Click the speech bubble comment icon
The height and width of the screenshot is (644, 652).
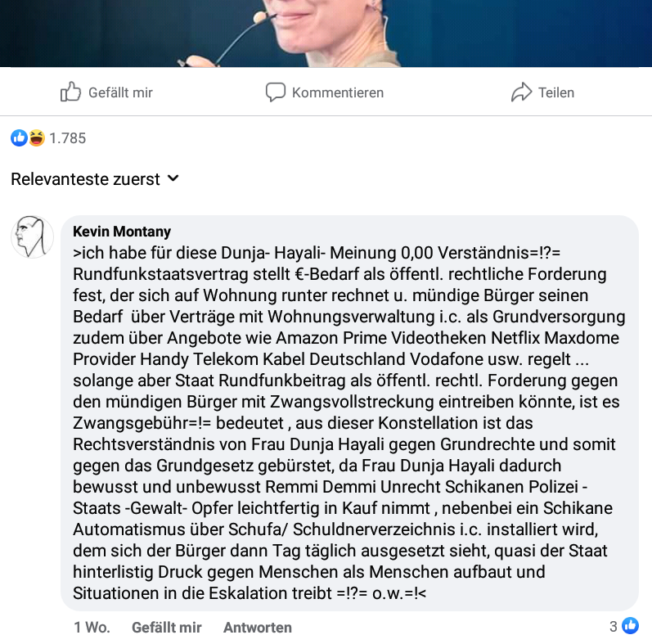[275, 92]
